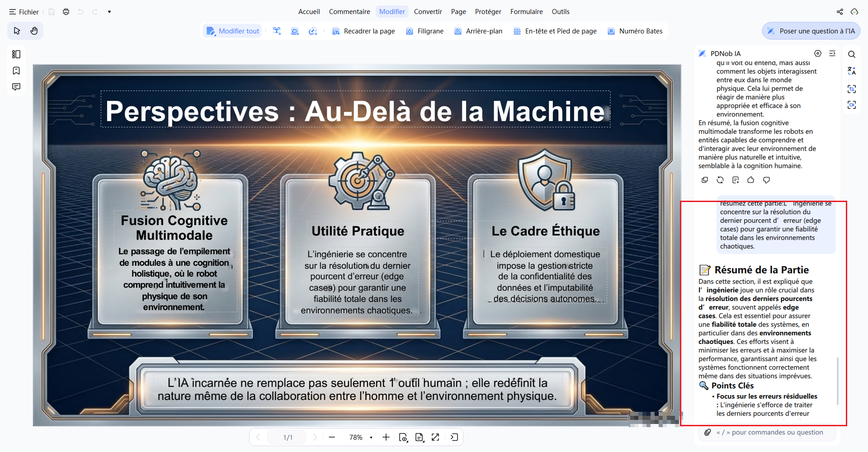The width and height of the screenshot is (868, 452).
Task: Click the PDNob IA settings icon
Action: click(x=818, y=53)
